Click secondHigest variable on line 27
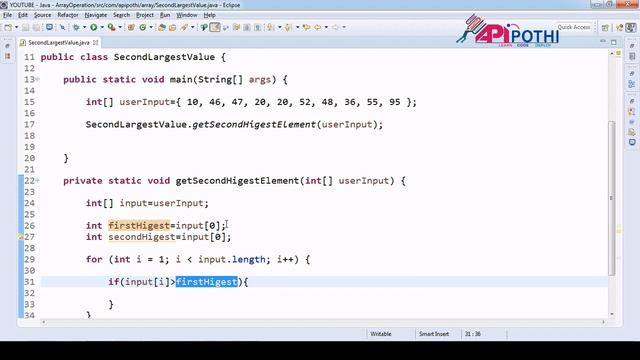This screenshot has width=640, height=360. 142,237
